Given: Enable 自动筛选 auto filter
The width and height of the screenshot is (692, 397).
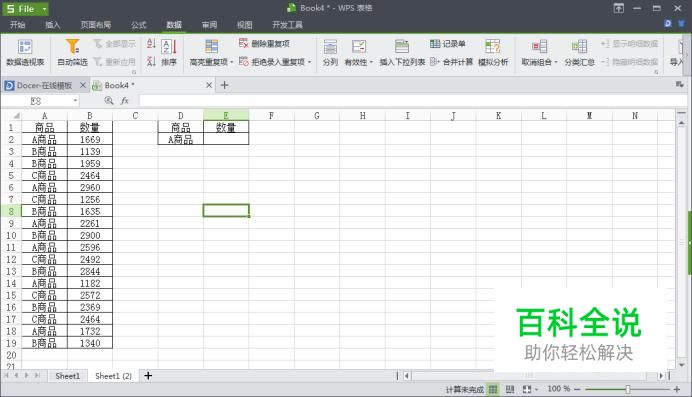Looking at the screenshot, I should [72, 52].
